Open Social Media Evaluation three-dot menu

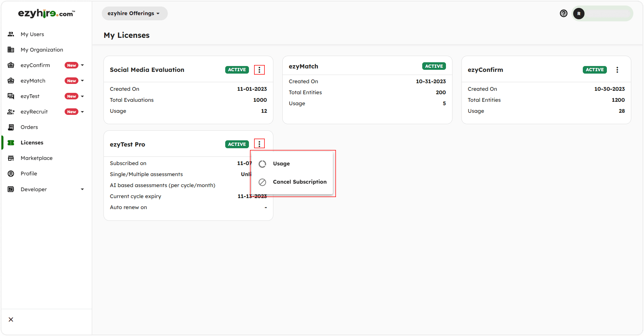click(x=259, y=70)
